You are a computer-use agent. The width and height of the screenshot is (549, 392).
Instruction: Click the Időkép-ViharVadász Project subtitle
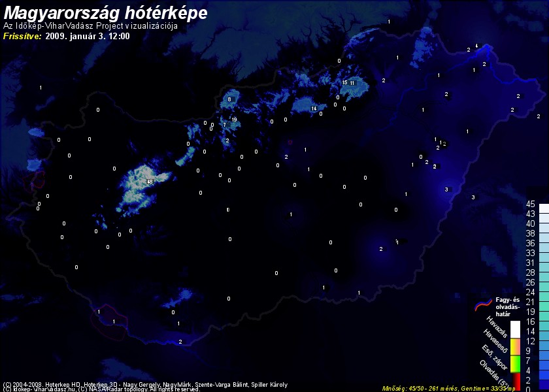click(90, 26)
